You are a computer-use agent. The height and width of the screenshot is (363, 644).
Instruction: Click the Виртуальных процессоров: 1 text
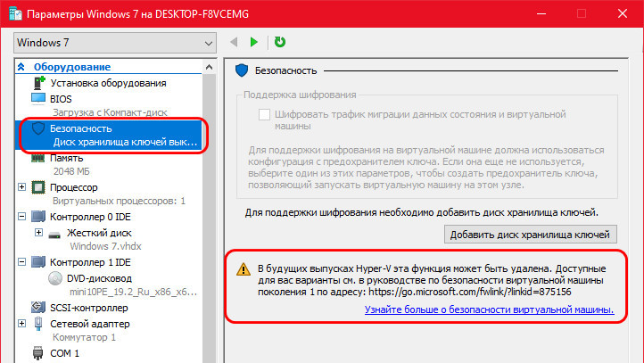click(120, 201)
